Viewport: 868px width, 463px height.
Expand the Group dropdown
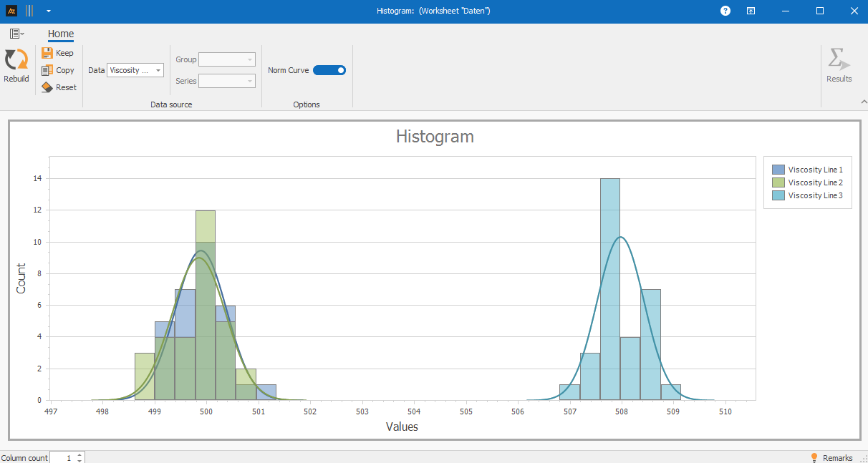click(227, 60)
